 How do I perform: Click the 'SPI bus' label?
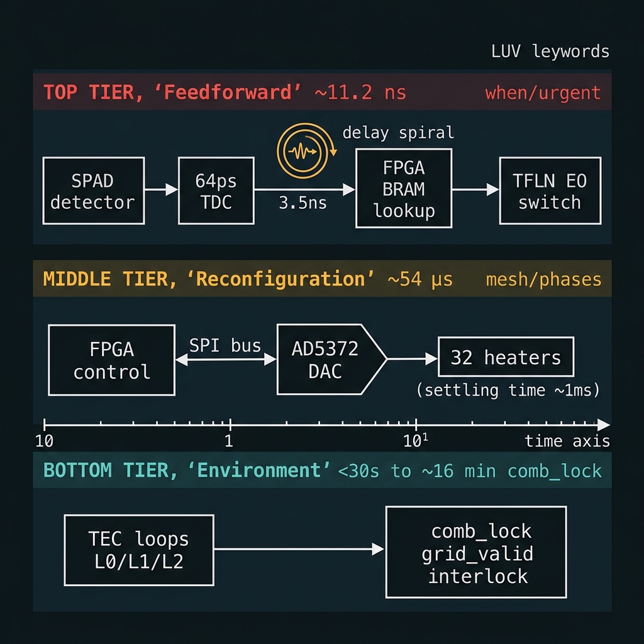tap(225, 345)
